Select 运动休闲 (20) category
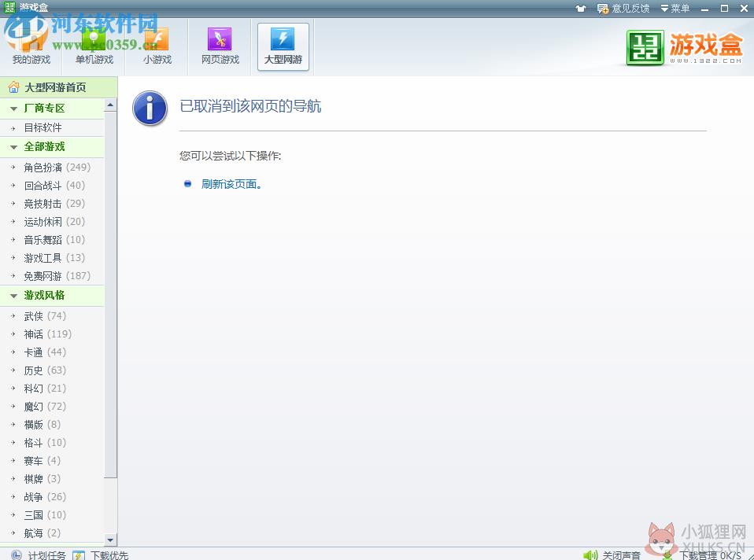This screenshot has height=560, width=754. click(x=52, y=222)
